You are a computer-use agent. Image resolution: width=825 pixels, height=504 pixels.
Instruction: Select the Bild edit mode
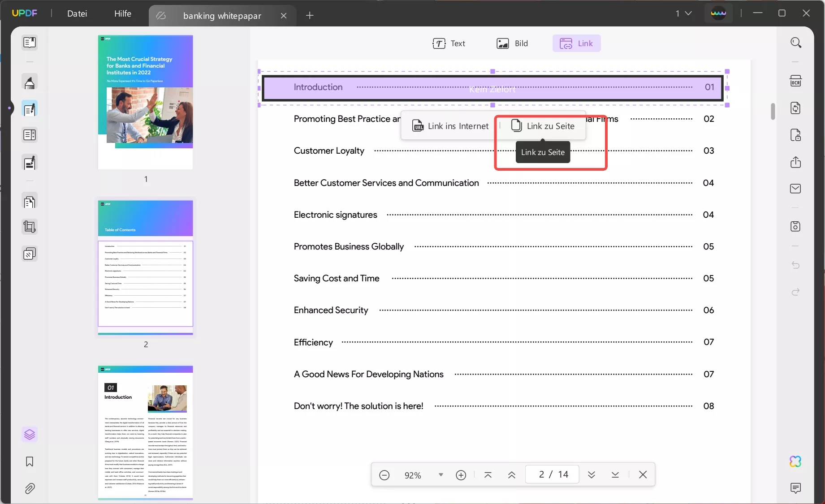pos(512,43)
